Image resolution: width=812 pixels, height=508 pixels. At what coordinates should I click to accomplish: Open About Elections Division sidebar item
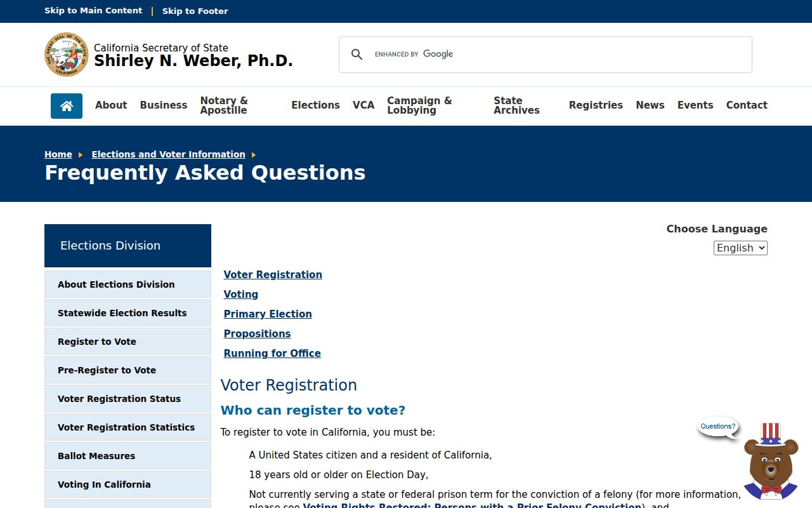pos(128,284)
